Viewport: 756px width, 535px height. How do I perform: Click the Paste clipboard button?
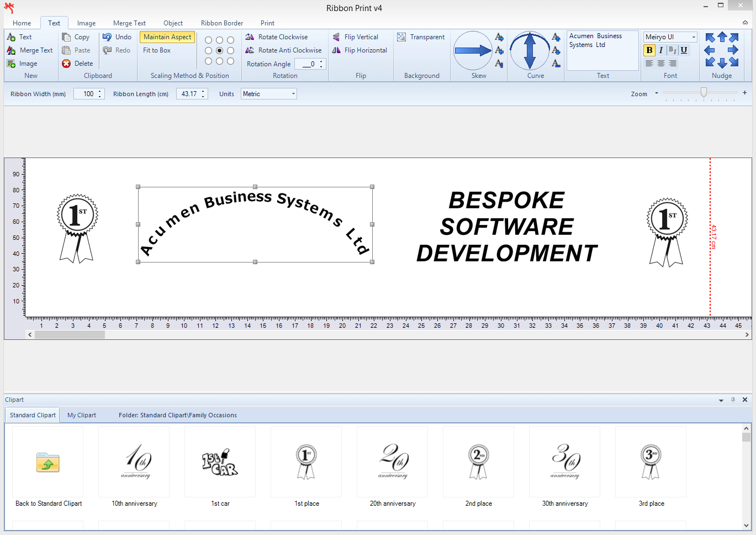pyautogui.click(x=76, y=50)
